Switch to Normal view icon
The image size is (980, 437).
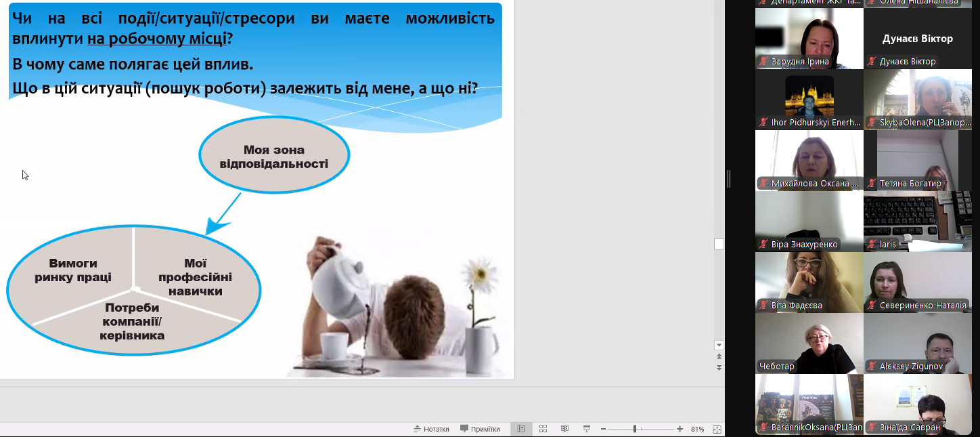(x=521, y=429)
